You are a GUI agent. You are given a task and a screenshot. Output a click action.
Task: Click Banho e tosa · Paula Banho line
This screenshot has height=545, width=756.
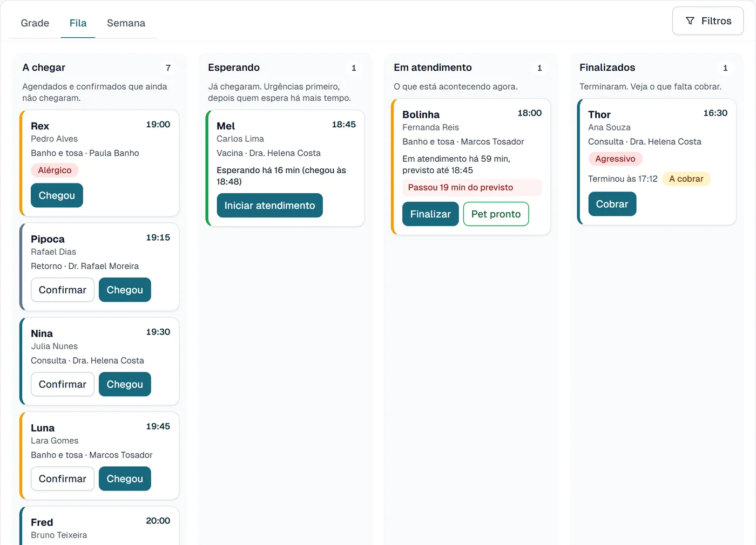[x=85, y=153]
